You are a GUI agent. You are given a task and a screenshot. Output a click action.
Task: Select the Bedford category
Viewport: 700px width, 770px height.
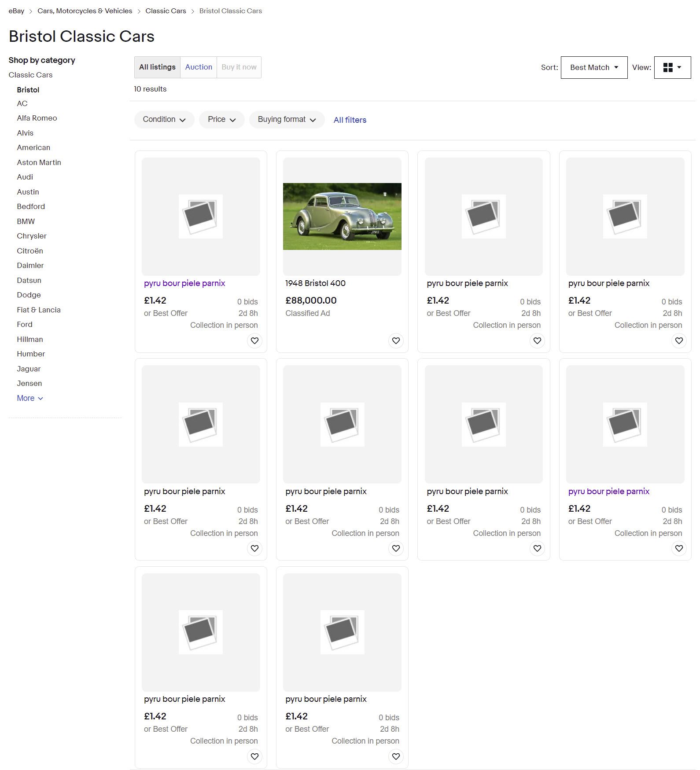31,206
